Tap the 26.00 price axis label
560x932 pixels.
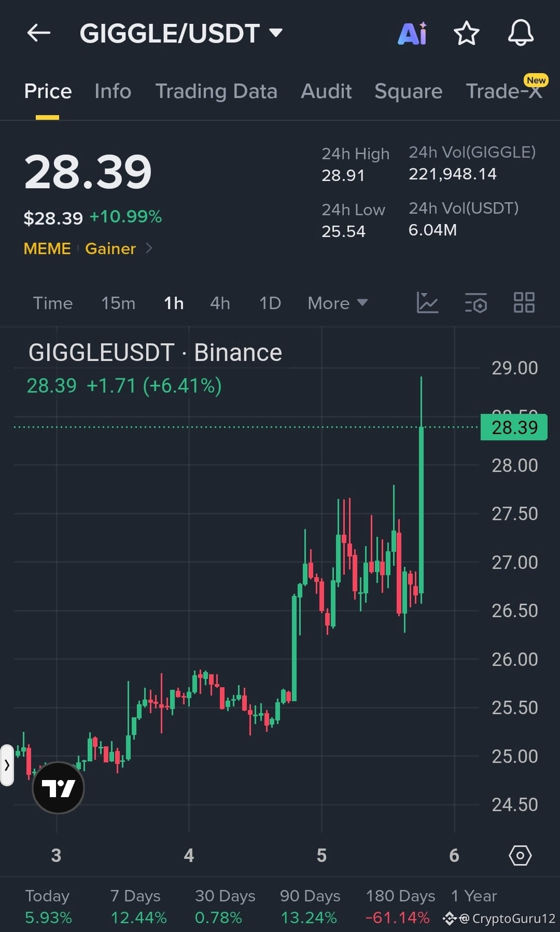click(514, 659)
